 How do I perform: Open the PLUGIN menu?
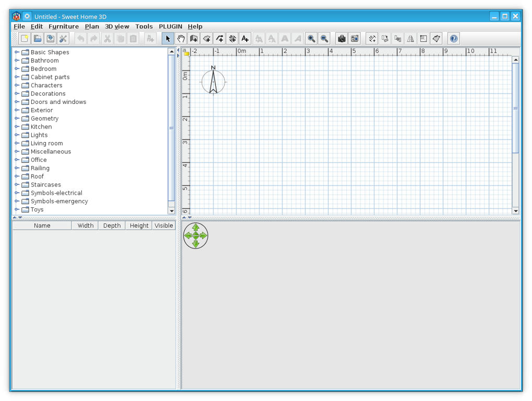tap(171, 27)
